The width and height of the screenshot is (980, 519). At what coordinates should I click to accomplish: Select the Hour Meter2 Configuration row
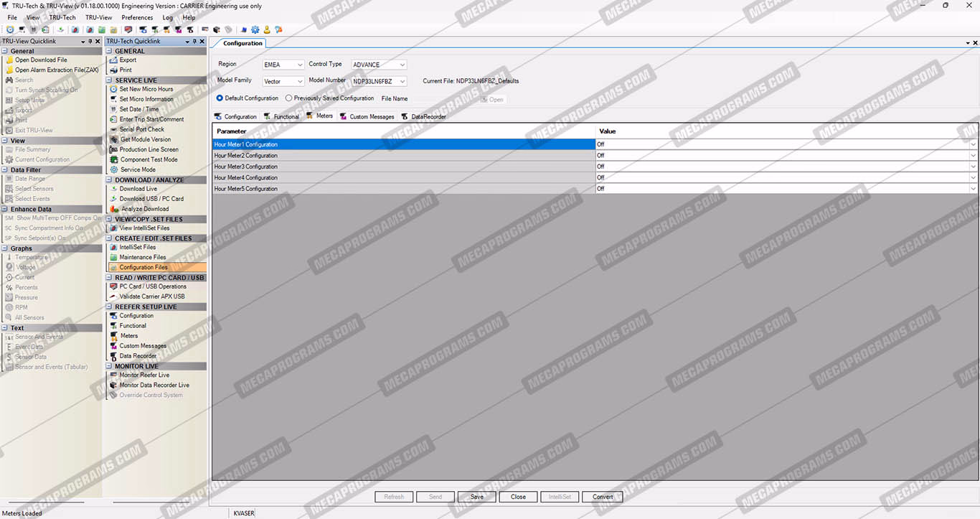405,156
